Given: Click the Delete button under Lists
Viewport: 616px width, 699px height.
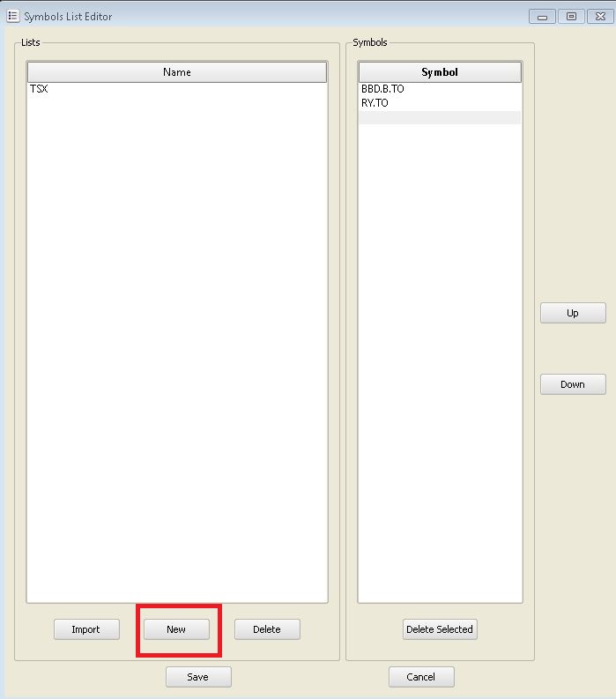Looking at the screenshot, I should pos(267,629).
